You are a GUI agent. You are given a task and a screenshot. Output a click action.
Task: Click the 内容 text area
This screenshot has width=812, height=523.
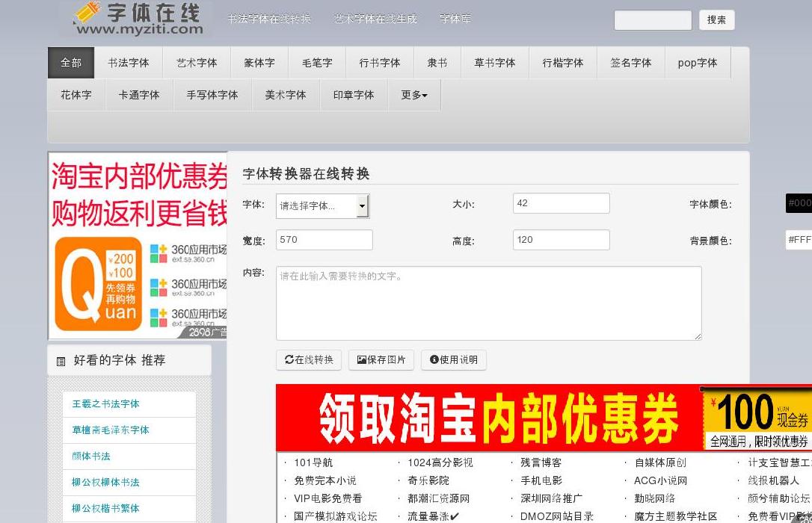pos(489,303)
